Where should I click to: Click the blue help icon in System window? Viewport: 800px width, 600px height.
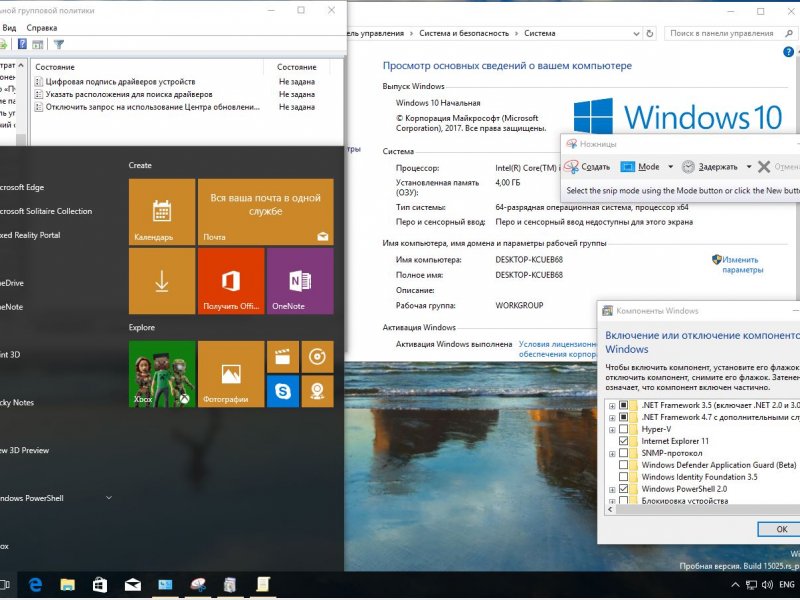tap(788, 52)
